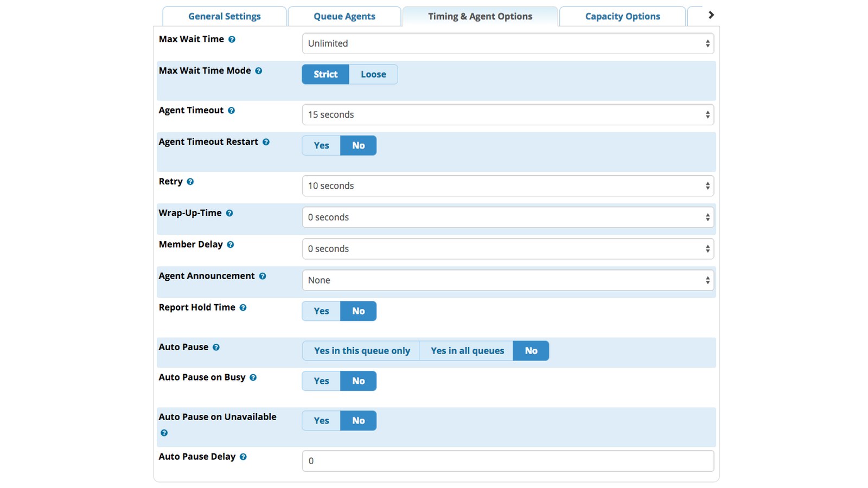The width and height of the screenshot is (868, 488).
Task: Enable Yes for Agent Timeout Restart
Action: [x=321, y=145]
